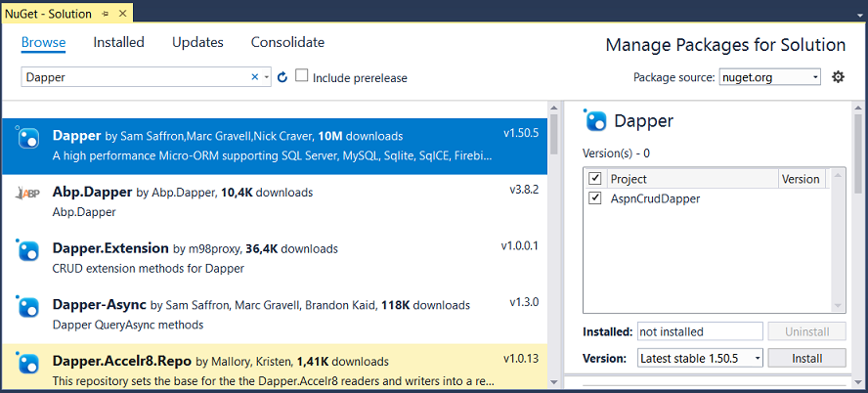Click the greyed Uninstall button
Image resolution: width=868 pixels, height=393 pixels.
[806, 331]
